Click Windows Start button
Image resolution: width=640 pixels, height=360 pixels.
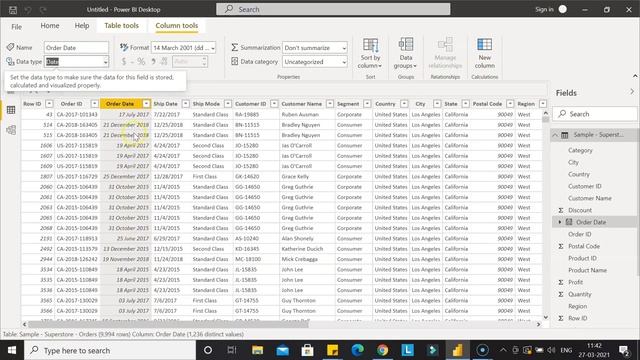click(x=12, y=350)
